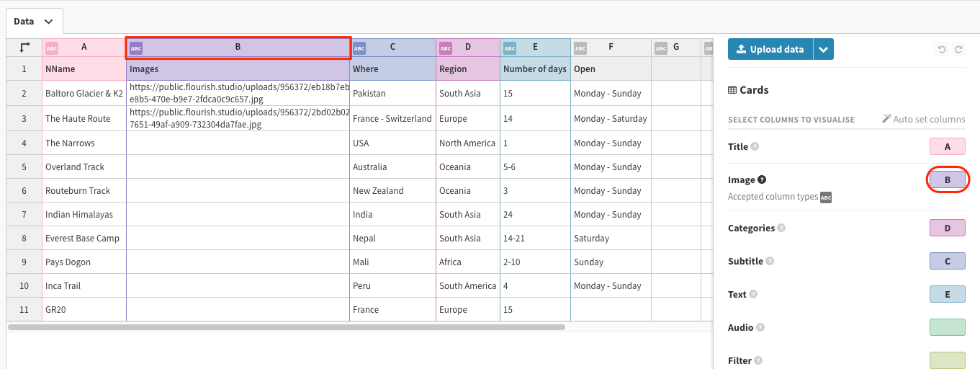
Task: Click the pink Title column box A
Action: (x=947, y=147)
